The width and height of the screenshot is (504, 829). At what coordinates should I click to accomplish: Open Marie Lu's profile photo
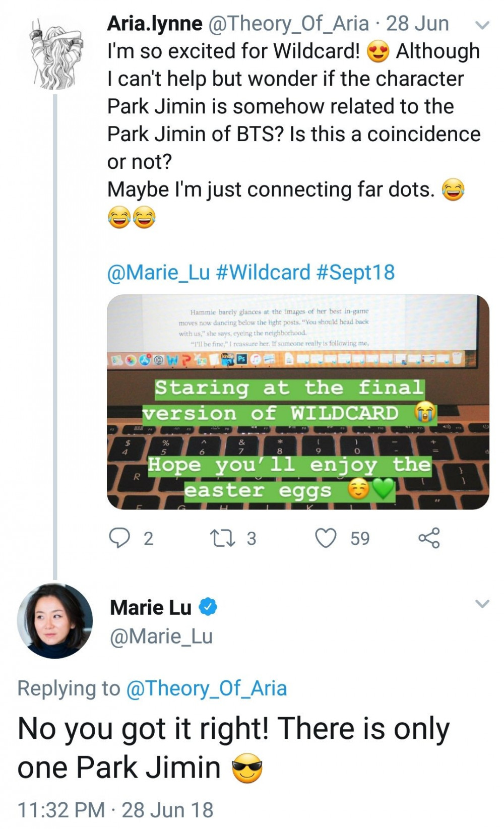tap(55, 620)
